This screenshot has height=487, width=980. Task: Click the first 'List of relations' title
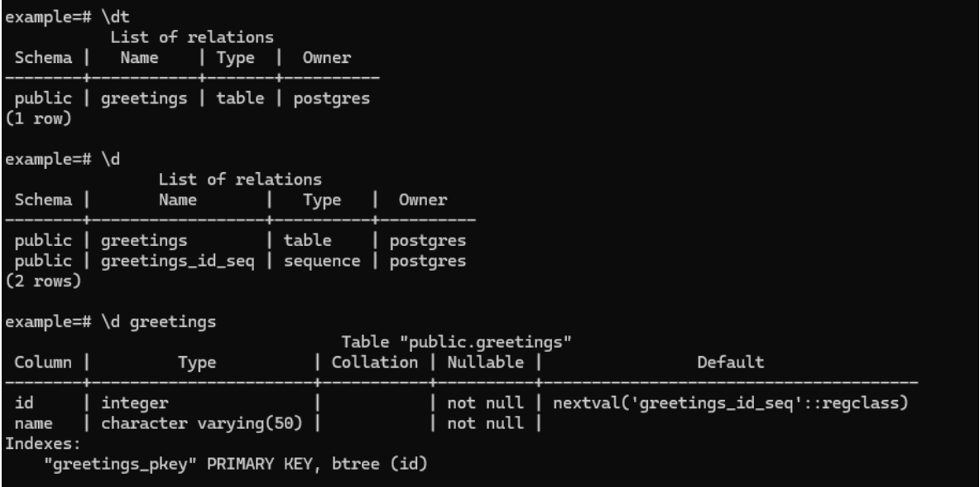(x=192, y=37)
